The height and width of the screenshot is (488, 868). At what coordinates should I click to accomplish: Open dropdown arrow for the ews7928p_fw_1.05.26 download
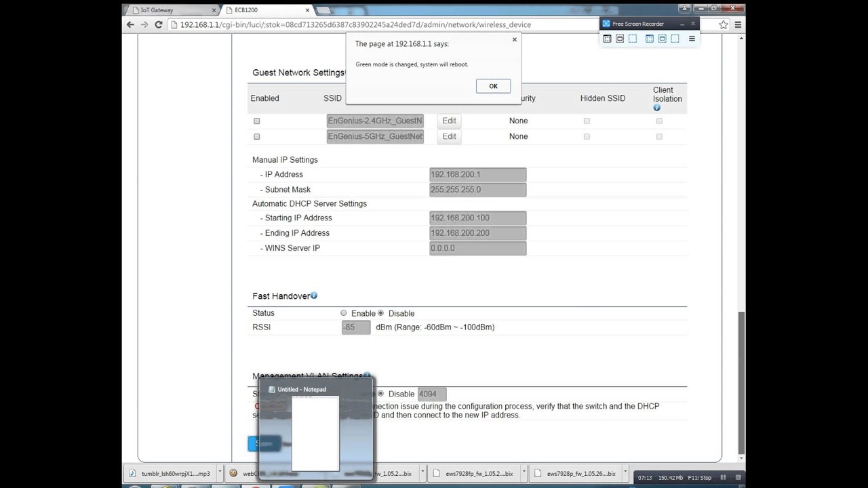tap(625, 473)
